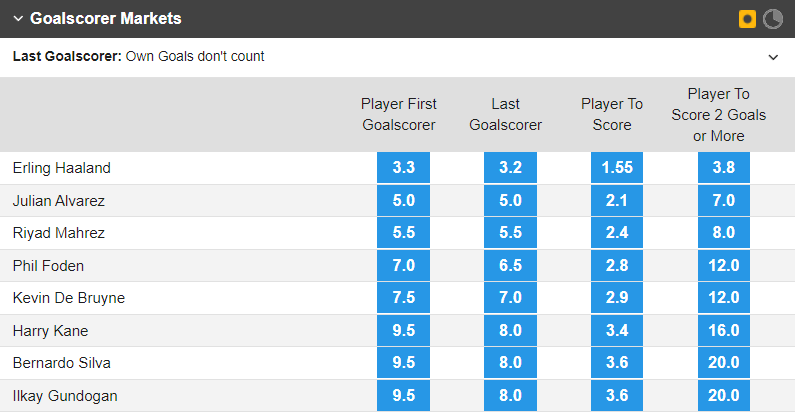This screenshot has width=795, height=412.
Task: Select Julian Alvarez 2 or more goals 7.0
Action: tap(724, 200)
